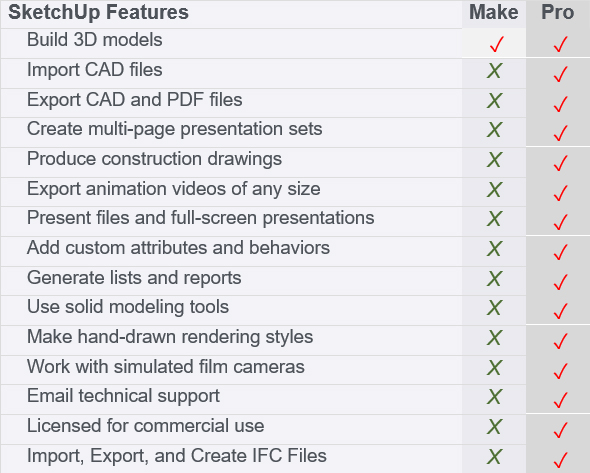Select the Pro checkmark for Import CAD files

(561, 74)
